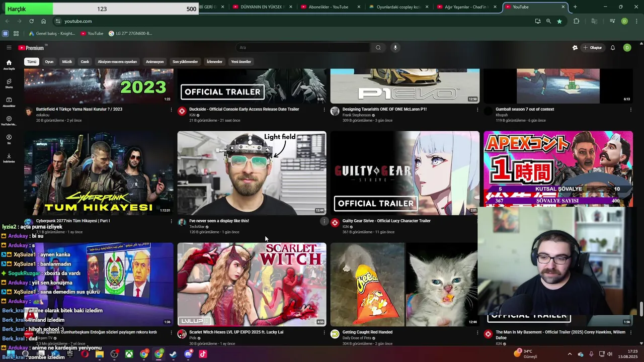Open TechAltar channel avatar
This screenshot has height=362, width=644.
[182, 223]
